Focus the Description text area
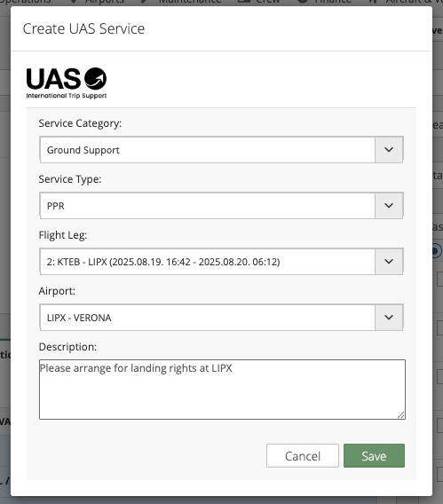The width and height of the screenshot is (443, 504). 222,390
